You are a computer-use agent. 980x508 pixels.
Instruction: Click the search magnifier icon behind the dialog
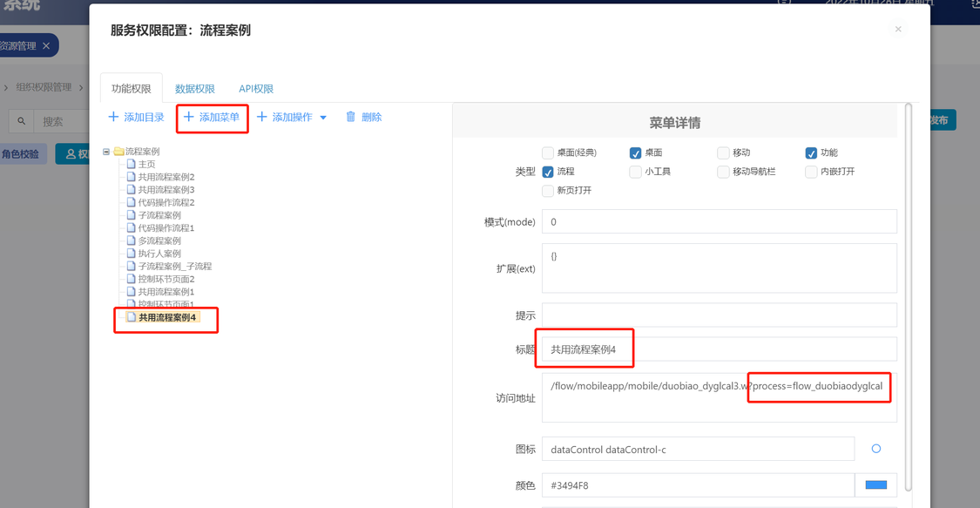point(22,121)
